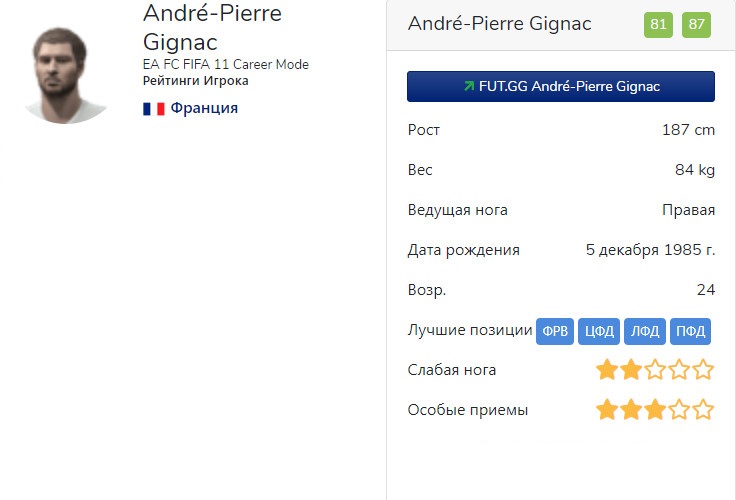
Task: Click the green 87 potential rating badge
Action: coord(696,24)
